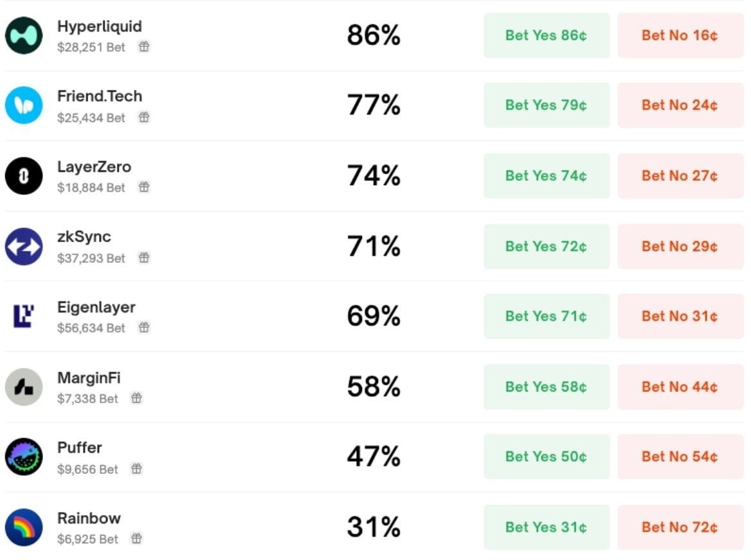Choose Bet No 29¢ on zkSync

pyautogui.click(x=680, y=246)
